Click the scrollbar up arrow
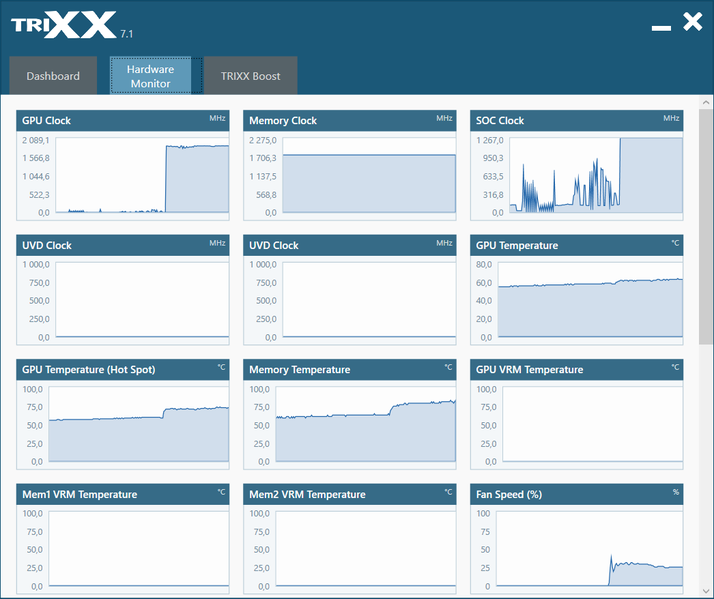This screenshot has width=714, height=599. coord(706,102)
